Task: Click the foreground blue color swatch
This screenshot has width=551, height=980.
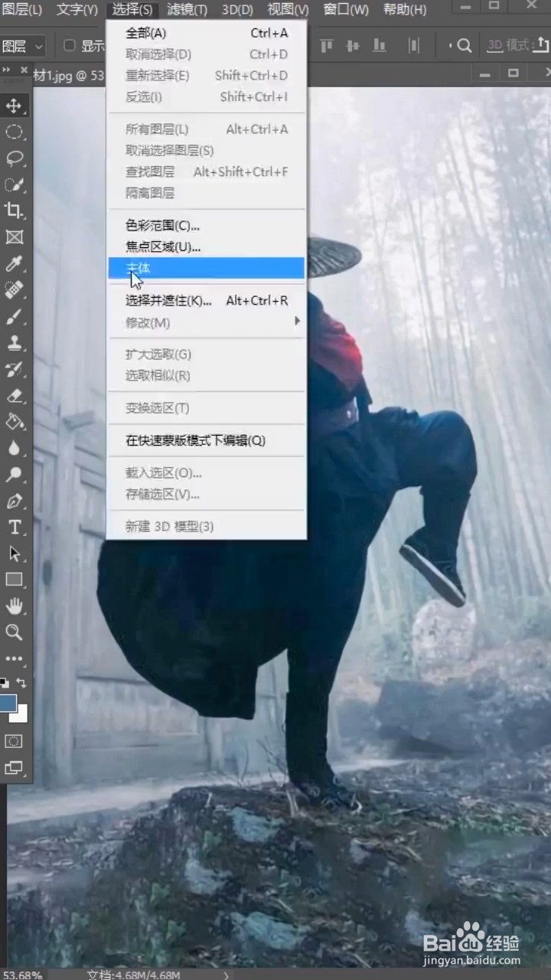Action: pyautogui.click(x=8, y=704)
